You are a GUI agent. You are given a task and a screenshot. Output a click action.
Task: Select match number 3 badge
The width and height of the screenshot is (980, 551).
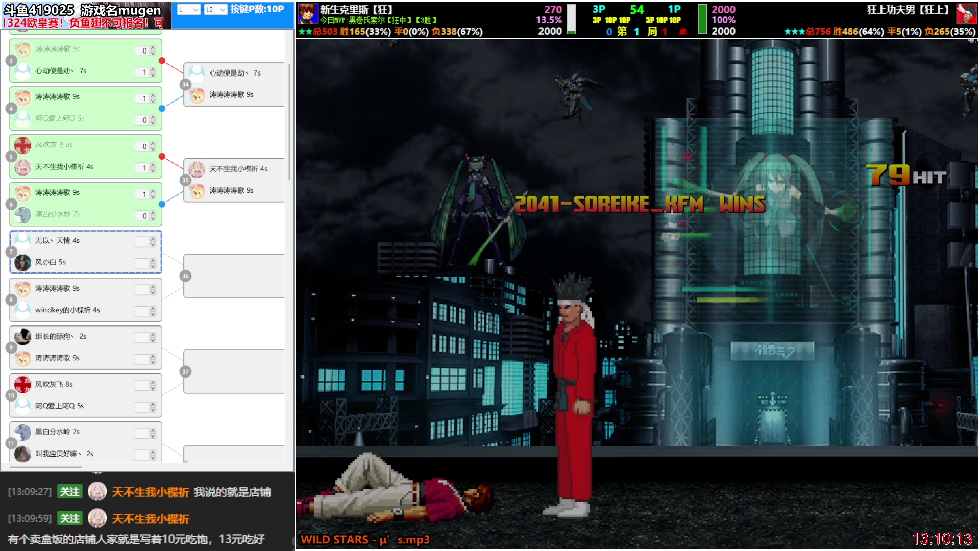[11, 61]
